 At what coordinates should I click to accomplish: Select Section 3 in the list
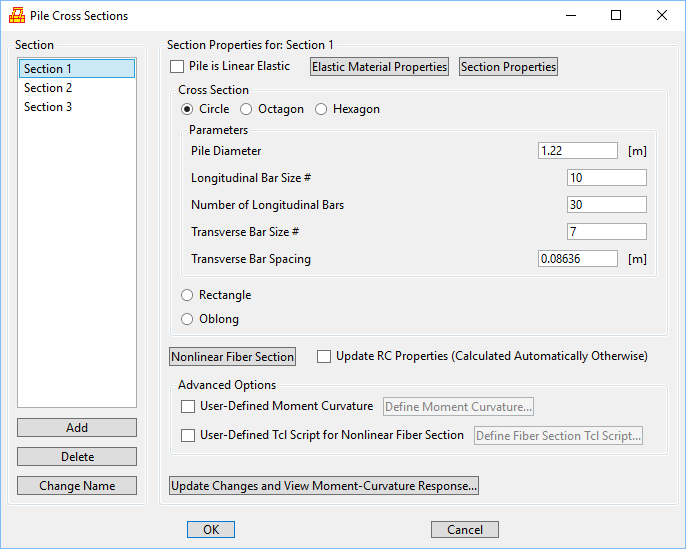[48, 107]
